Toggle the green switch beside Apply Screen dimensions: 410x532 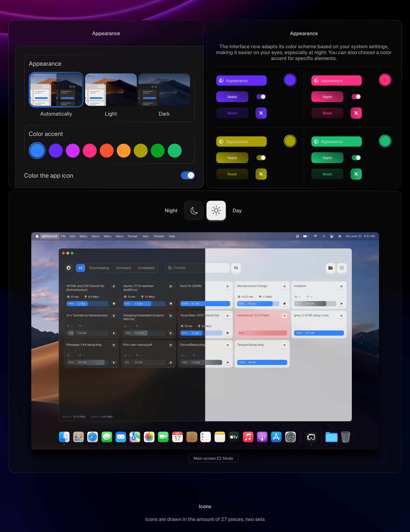[x=356, y=158]
